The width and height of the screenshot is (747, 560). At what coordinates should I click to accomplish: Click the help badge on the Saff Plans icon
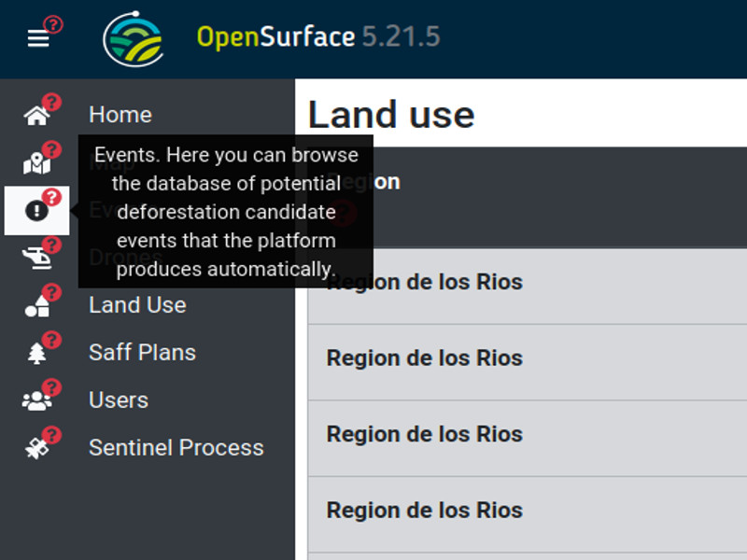(51, 340)
